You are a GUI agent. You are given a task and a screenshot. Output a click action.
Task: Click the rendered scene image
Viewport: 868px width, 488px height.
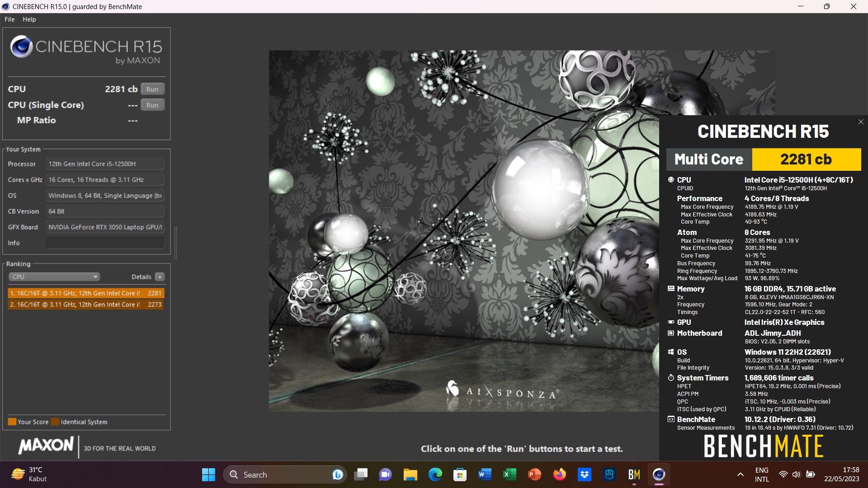[463, 230]
